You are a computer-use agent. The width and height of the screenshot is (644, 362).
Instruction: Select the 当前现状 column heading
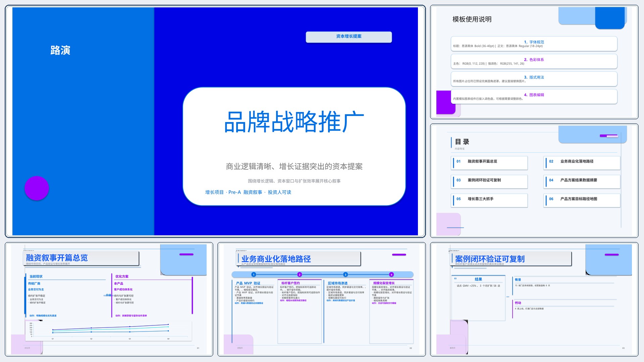[x=36, y=277]
